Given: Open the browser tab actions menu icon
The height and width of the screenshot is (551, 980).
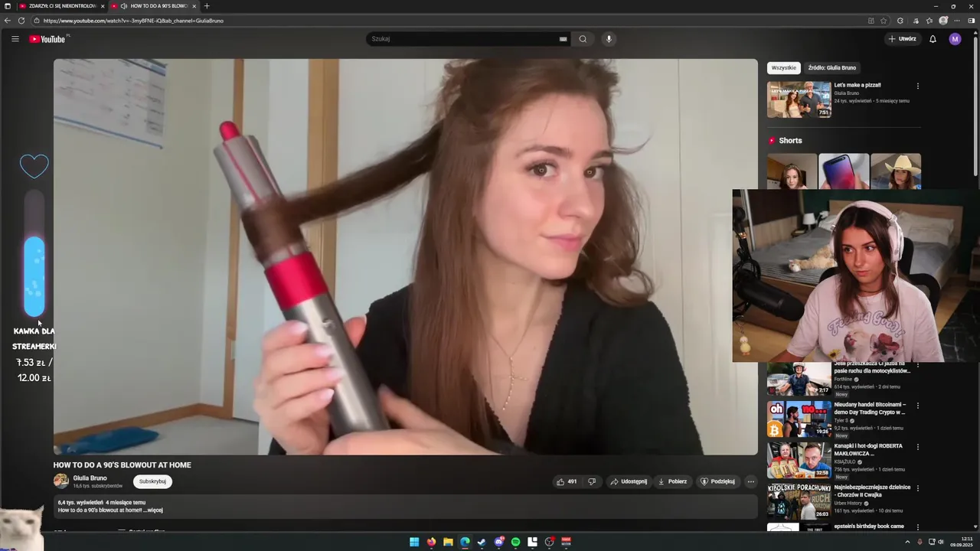Looking at the screenshot, I should point(7,6).
